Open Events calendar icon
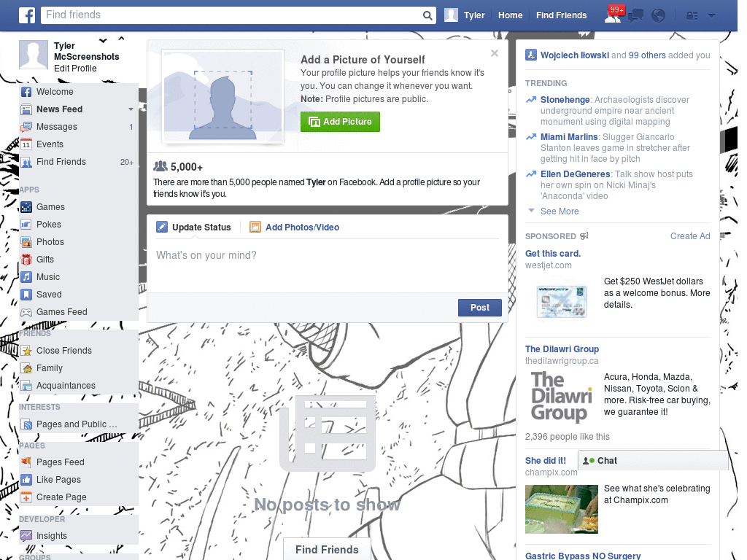 point(26,144)
